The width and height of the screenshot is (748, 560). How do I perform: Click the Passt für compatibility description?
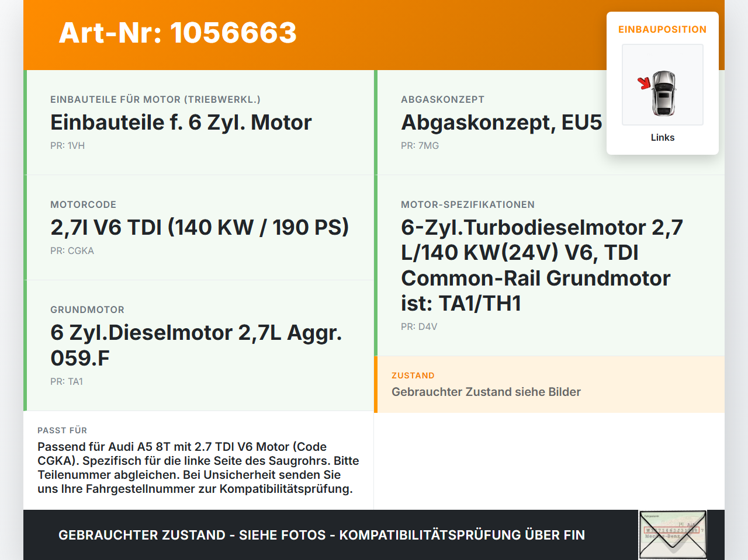click(x=199, y=468)
